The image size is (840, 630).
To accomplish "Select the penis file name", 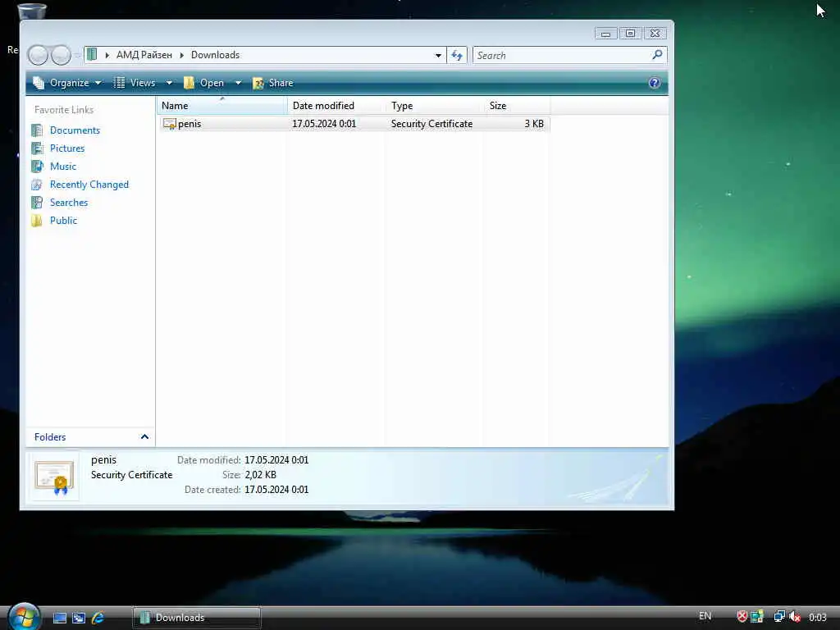I will pos(189,124).
